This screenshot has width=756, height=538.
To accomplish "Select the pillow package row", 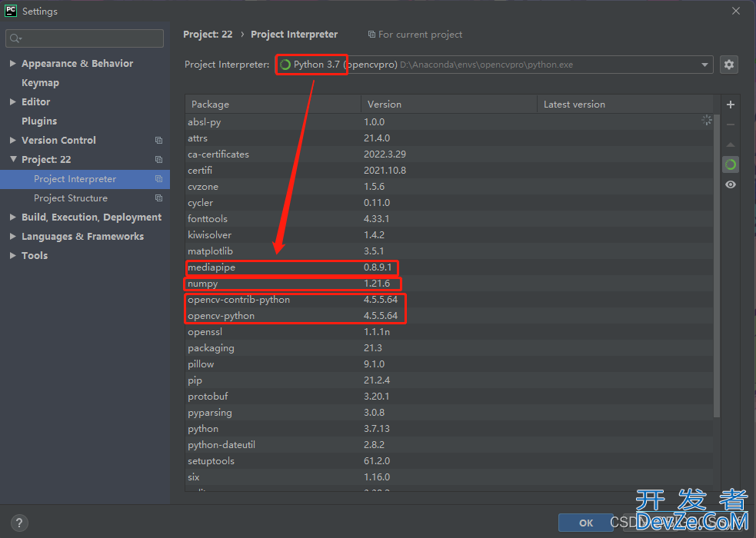I will point(449,364).
